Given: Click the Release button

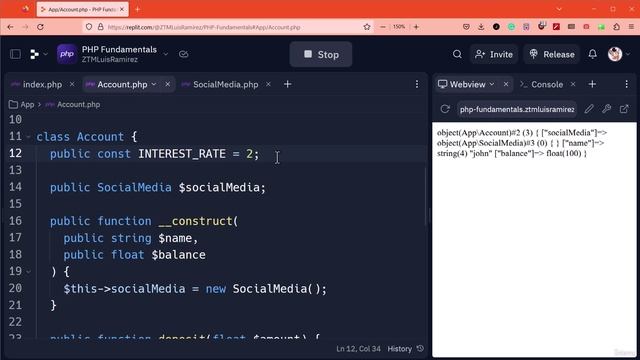Looking at the screenshot, I should (x=552, y=54).
